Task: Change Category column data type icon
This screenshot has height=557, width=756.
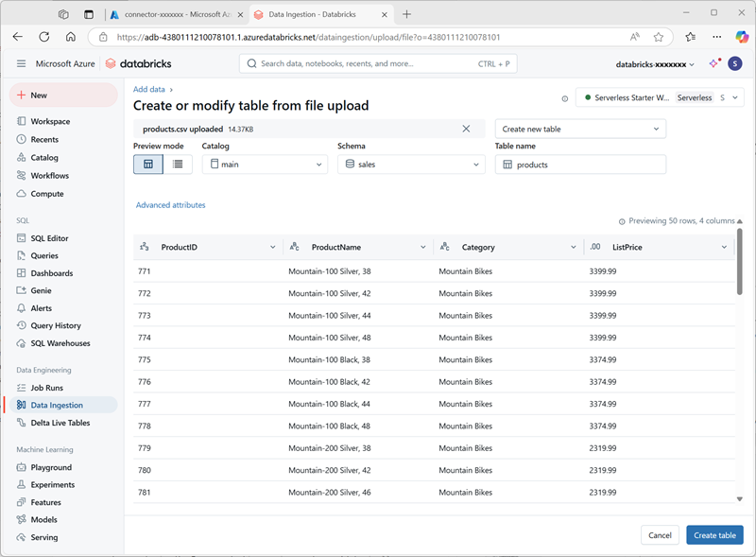Action: [445, 247]
